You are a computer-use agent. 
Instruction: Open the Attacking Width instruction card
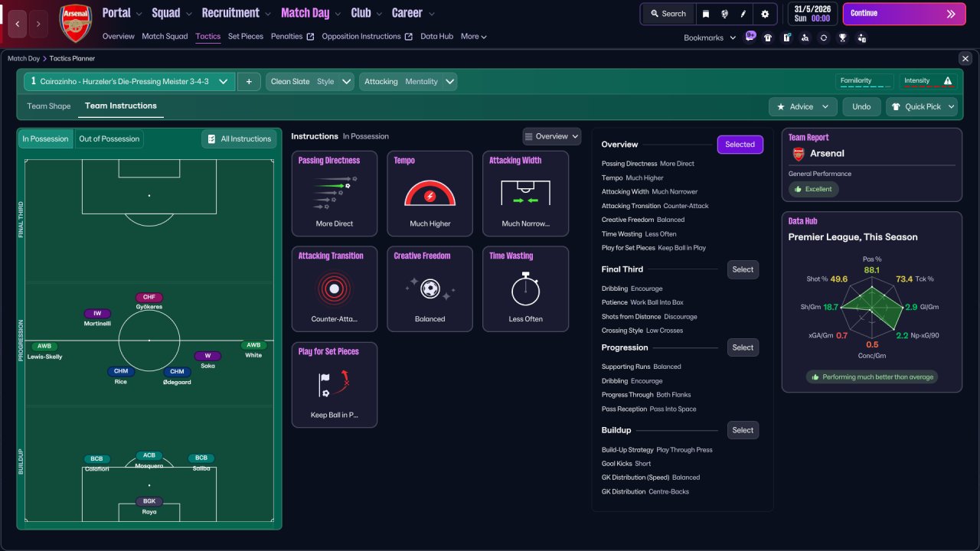pos(526,193)
